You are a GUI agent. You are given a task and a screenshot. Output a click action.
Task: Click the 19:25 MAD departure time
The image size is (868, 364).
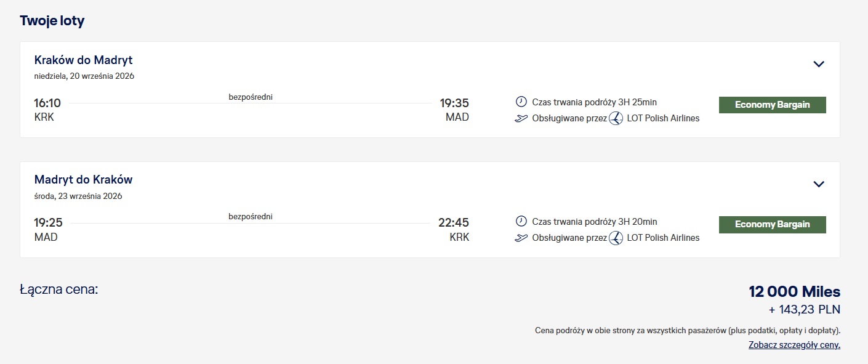click(x=48, y=223)
